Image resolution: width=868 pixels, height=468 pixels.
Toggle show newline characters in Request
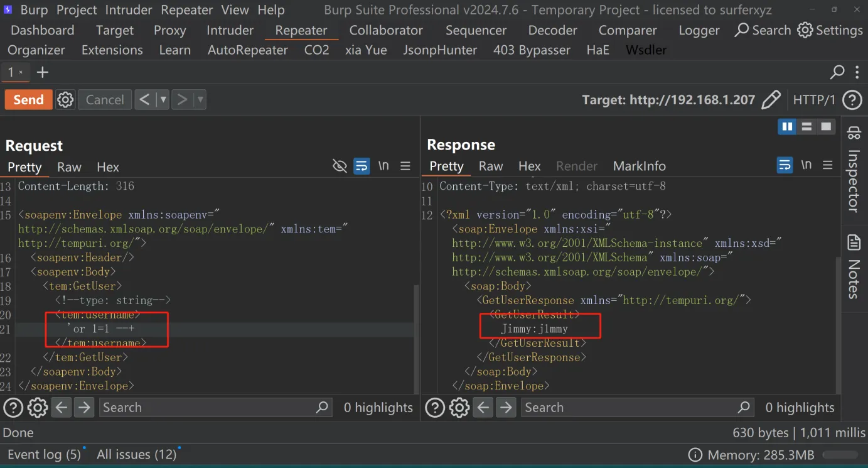(383, 166)
